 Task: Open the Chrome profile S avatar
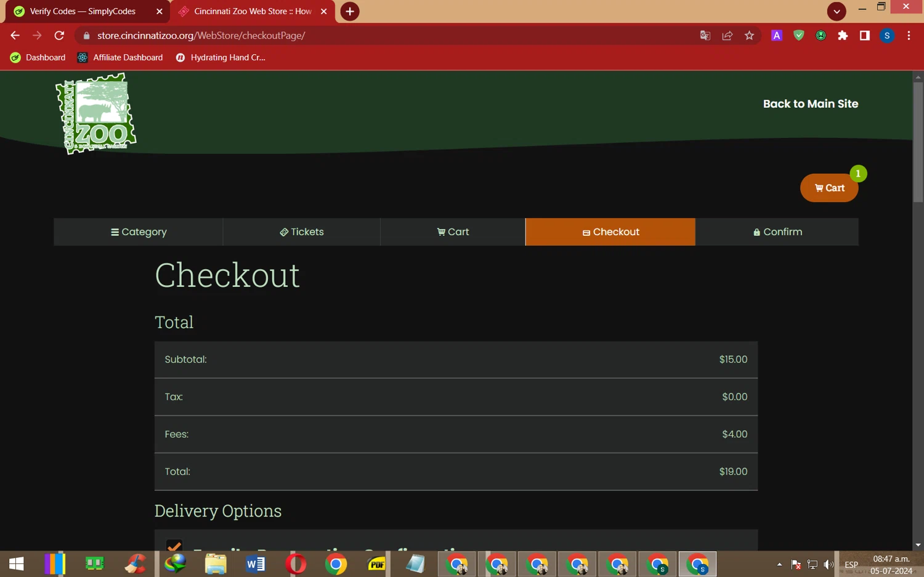pyautogui.click(x=887, y=36)
